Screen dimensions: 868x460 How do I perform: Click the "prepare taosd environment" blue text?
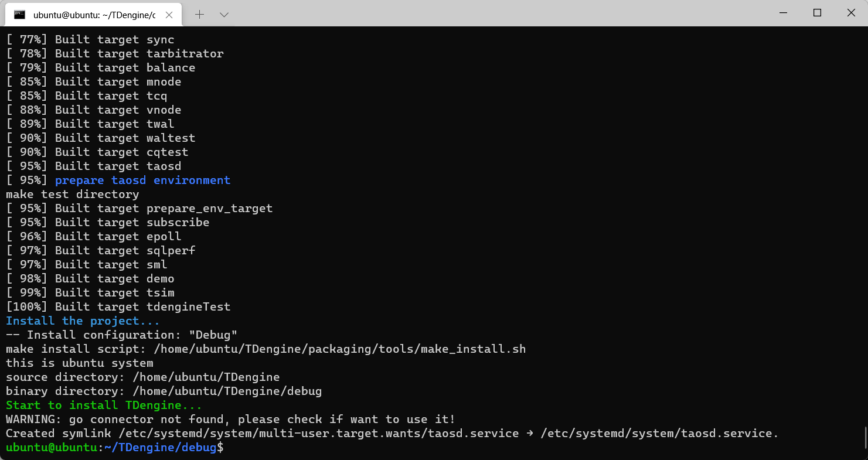tap(142, 180)
